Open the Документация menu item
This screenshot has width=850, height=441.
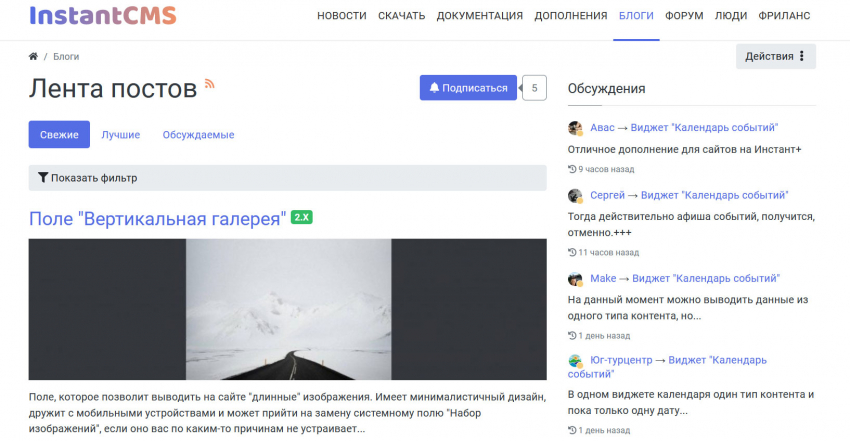tap(480, 16)
